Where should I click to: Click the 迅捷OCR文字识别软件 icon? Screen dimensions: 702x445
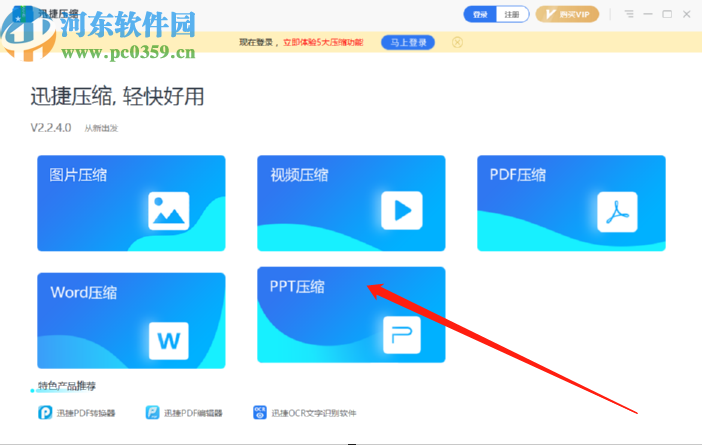click(260, 412)
